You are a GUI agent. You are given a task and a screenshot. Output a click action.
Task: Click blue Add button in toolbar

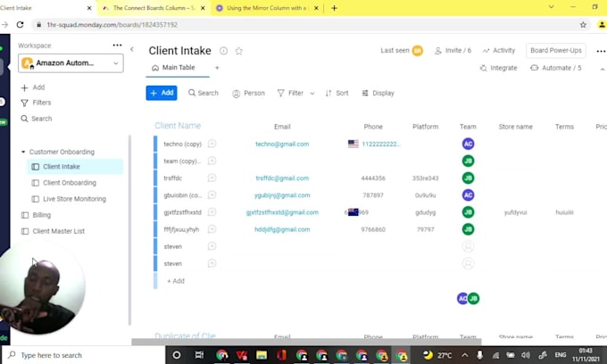point(162,93)
